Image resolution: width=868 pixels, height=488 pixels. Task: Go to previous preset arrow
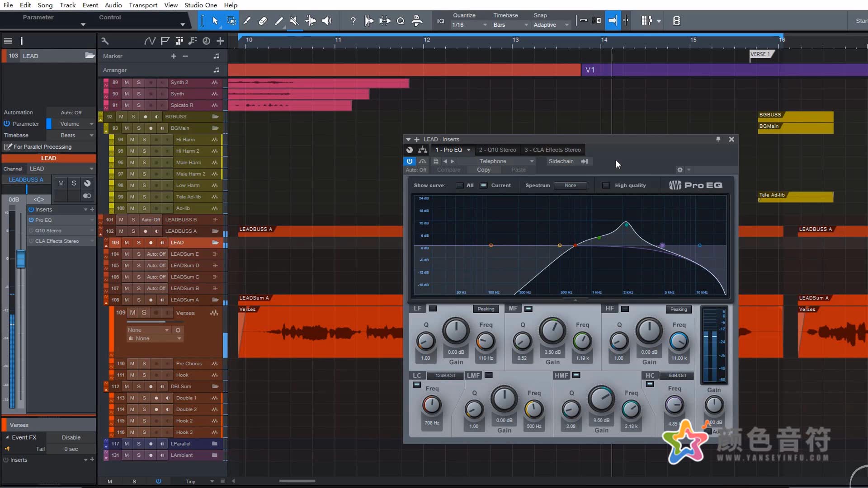pos(445,161)
